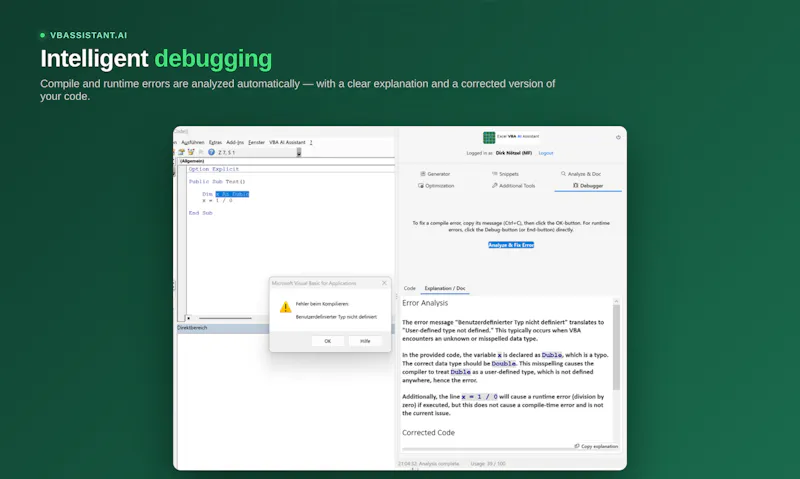This screenshot has height=479, width=800.
Task: Switch to the Snippets tab
Action: point(505,174)
